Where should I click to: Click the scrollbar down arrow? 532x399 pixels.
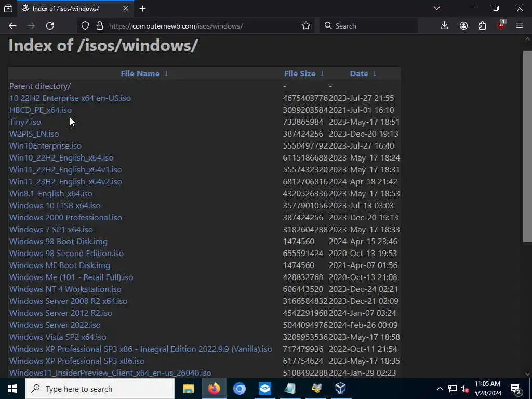pos(527,374)
